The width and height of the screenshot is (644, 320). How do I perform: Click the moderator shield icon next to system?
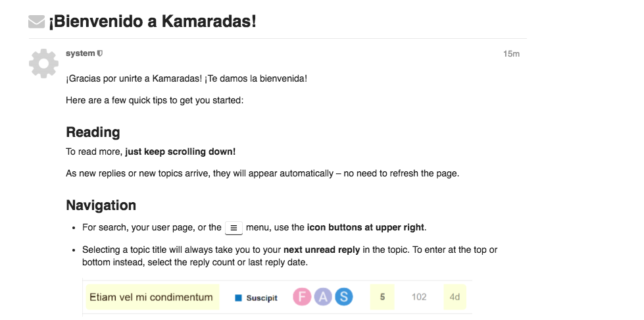click(x=100, y=53)
